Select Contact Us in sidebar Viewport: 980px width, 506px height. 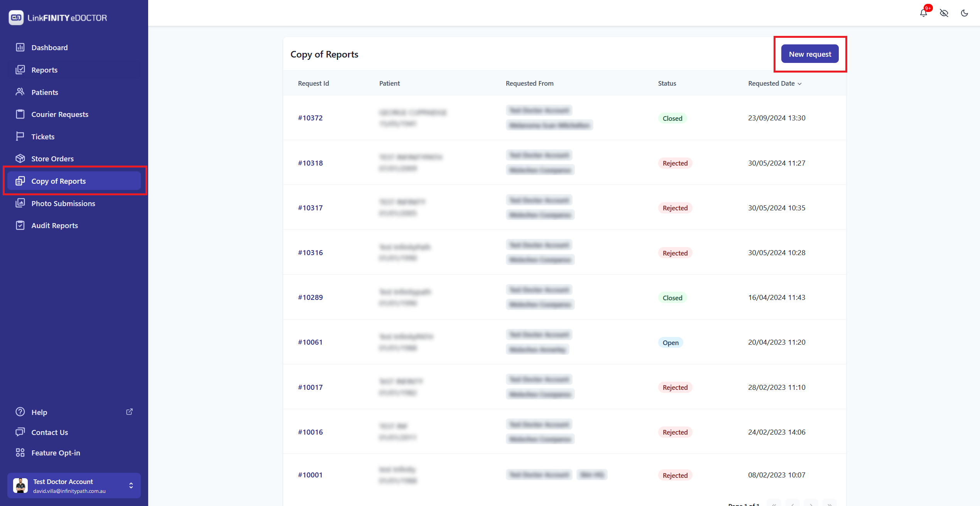pos(49,432)
